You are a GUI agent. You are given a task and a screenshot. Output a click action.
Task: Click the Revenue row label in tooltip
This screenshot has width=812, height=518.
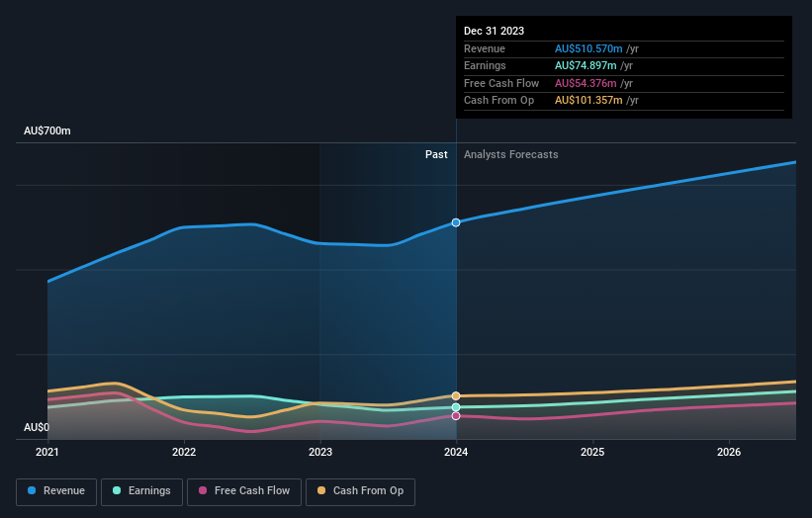[x=485, y=48]
